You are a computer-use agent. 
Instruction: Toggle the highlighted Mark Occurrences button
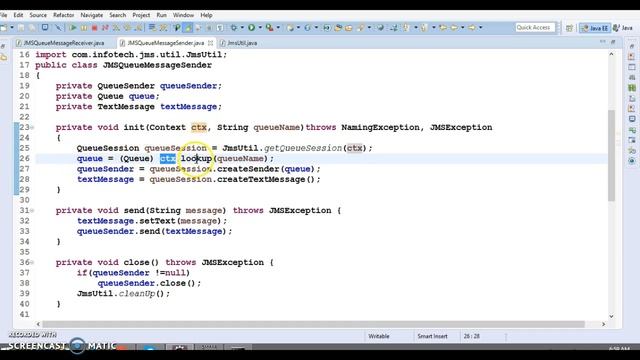pos(188,28)
